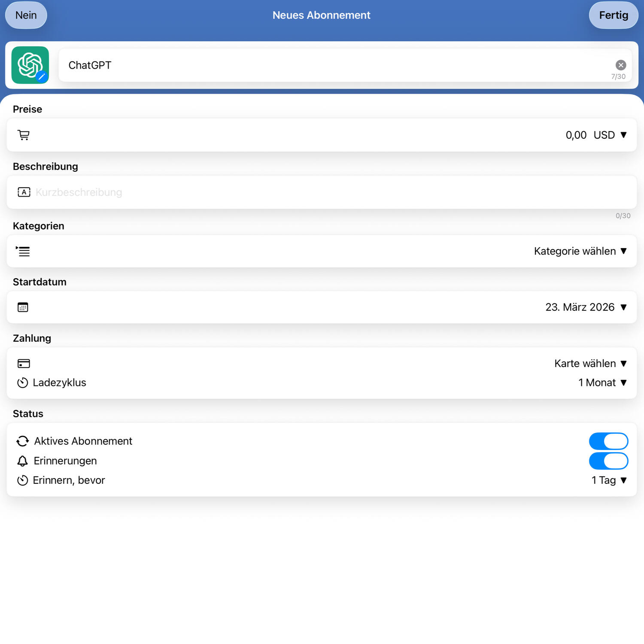Click the sync icon beside Aktives Abonnement
The image size is (644, 644).
click(x=23, y=441)
